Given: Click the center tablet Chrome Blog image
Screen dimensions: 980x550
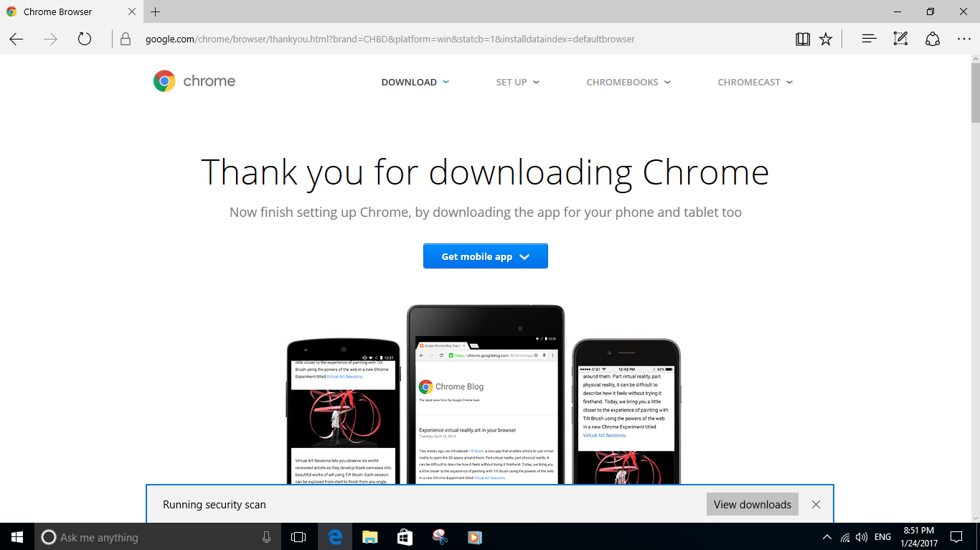Looking at the screenshot, I should 486,395.
